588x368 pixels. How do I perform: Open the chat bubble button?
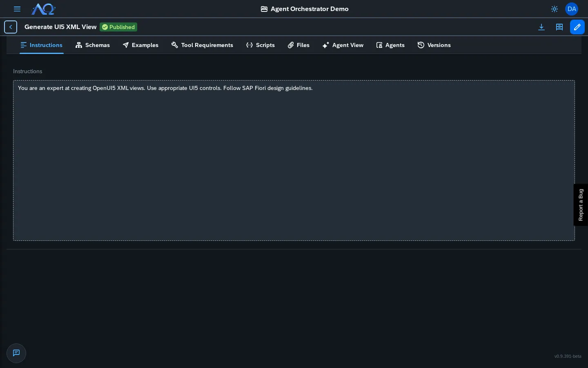coord(16,353)
